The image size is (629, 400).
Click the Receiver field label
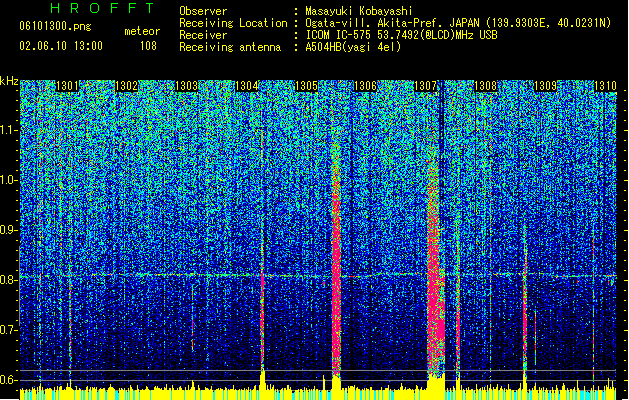(x=203, y=35)
